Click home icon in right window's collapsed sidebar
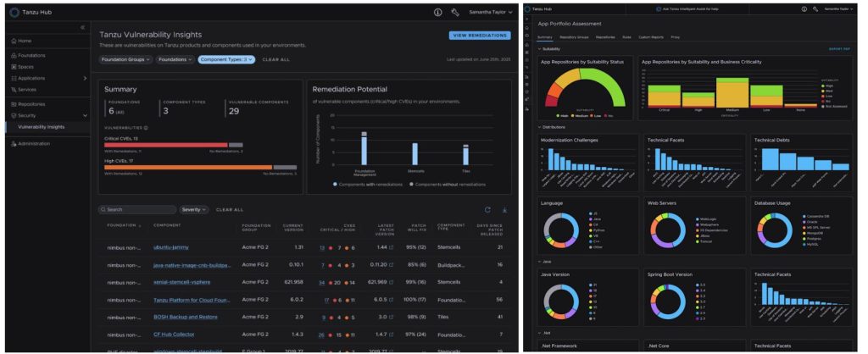868x354 pixels. pos(527,28)
